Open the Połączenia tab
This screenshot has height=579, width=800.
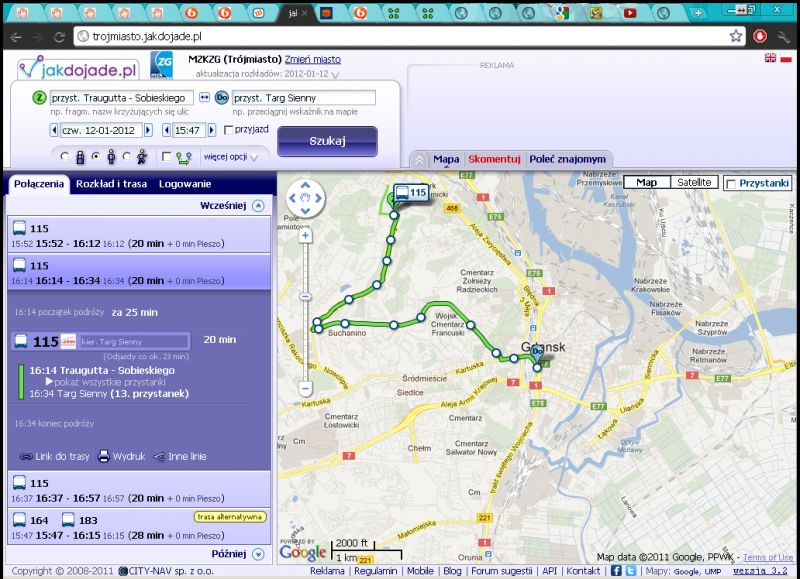coord(39,184)
